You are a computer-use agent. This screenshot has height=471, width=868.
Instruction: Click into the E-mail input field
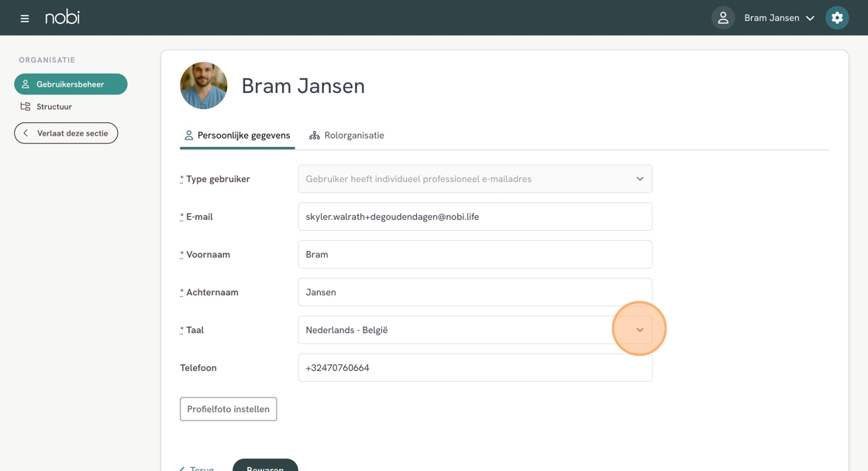(474, 217)
